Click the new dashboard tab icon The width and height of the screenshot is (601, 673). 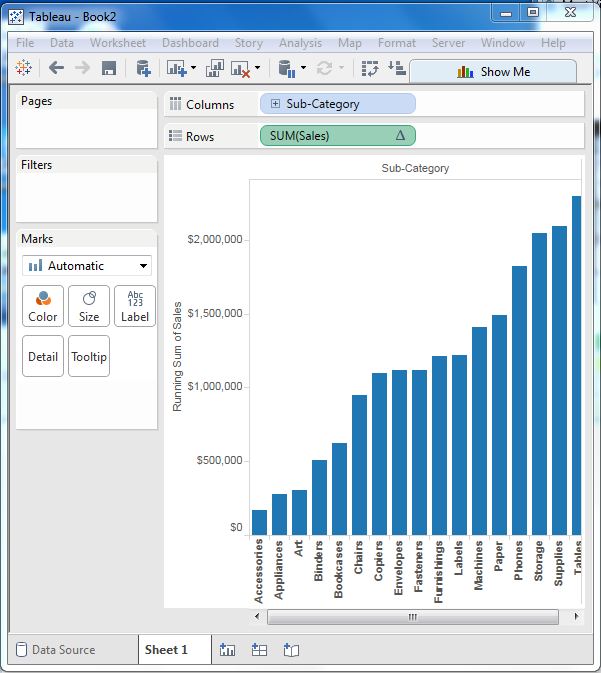coord(259,650)
